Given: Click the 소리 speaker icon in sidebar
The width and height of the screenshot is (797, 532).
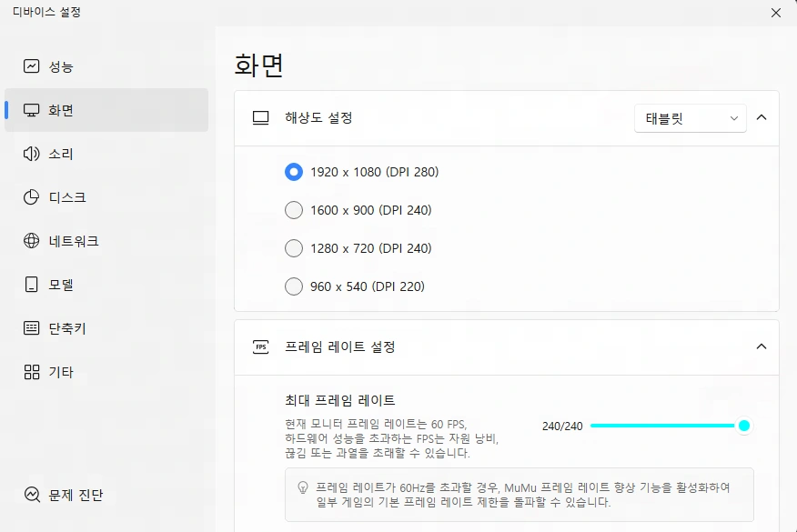Looking at the screenshot, I should click(32, 154).
